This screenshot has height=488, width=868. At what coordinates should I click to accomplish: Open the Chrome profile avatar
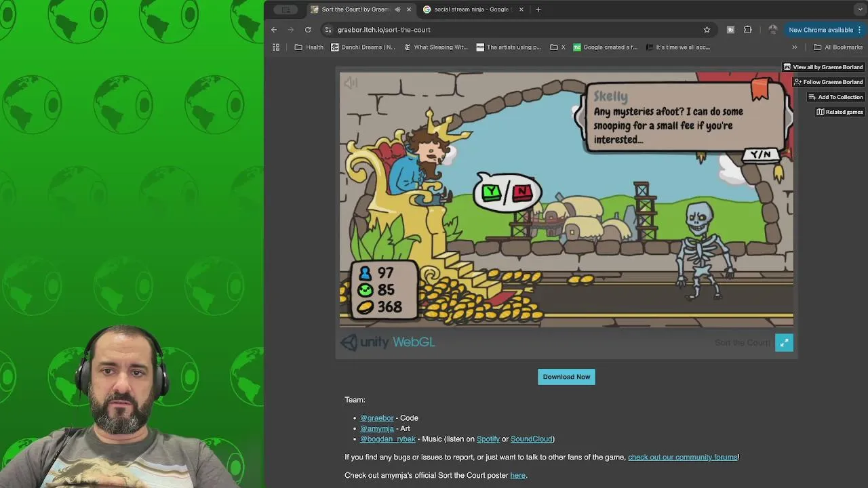[772, 30]
